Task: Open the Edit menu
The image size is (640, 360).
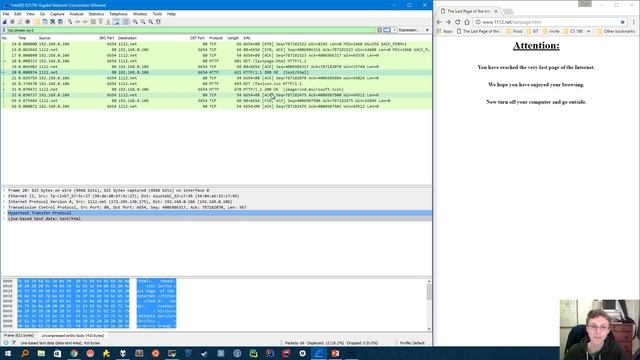Action: point(18,14)
